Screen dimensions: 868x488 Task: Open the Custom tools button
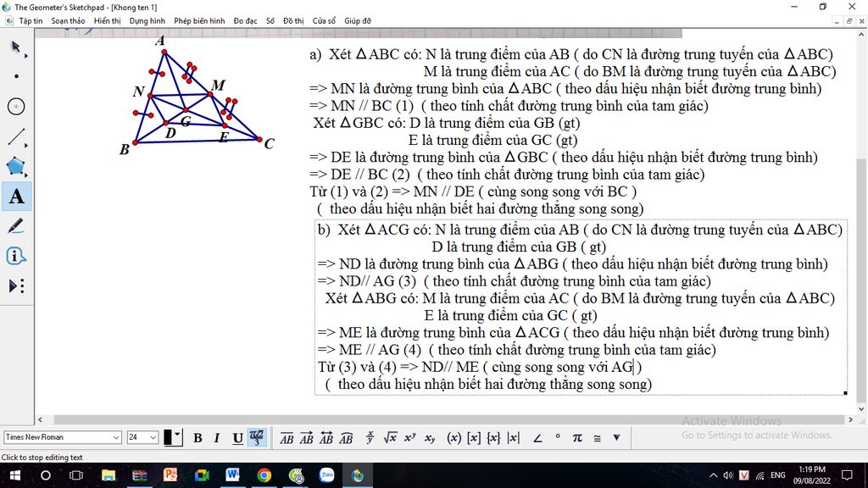(x=16, y=286)
